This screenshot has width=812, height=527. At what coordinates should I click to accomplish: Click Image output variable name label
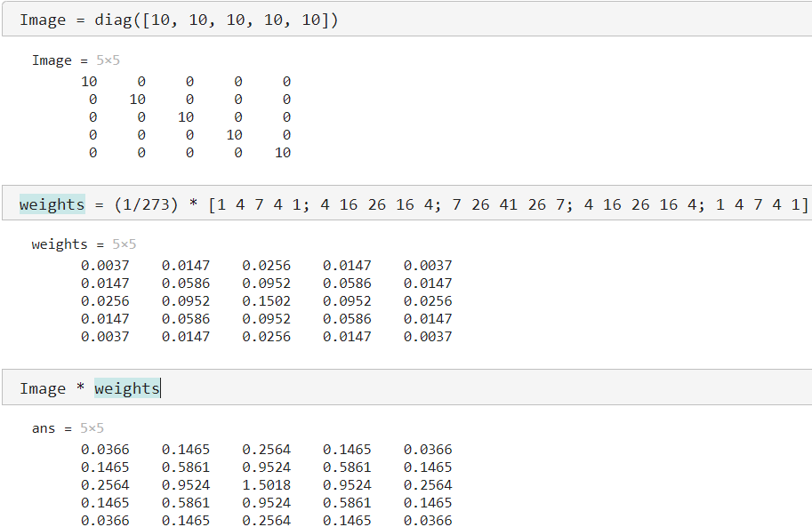tap(52, 60)
